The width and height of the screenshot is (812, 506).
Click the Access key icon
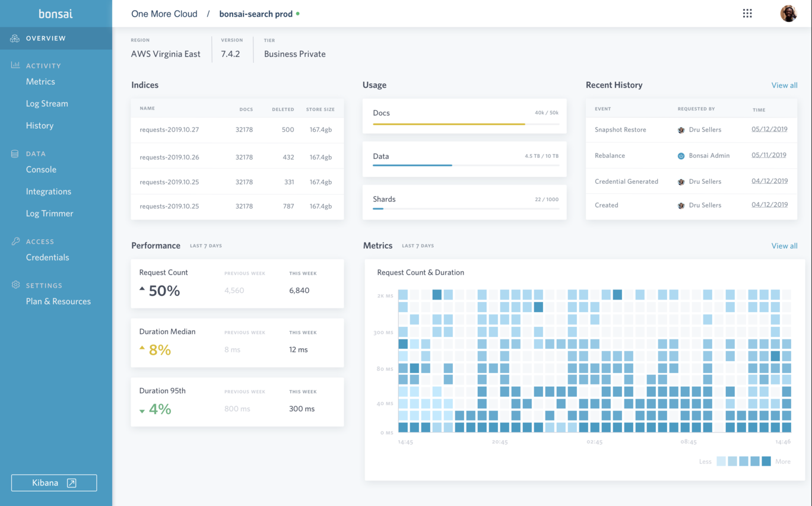click(x=15, y=241)
